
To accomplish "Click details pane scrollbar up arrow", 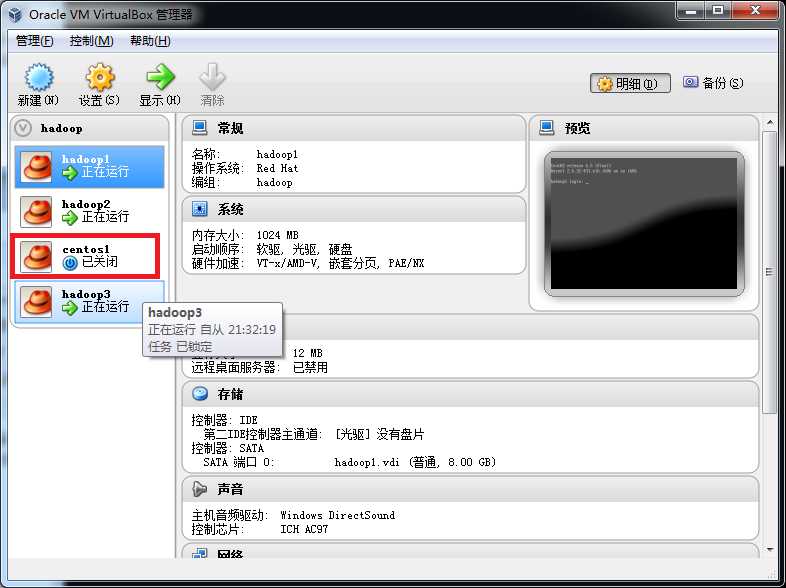I will [770, 123].
